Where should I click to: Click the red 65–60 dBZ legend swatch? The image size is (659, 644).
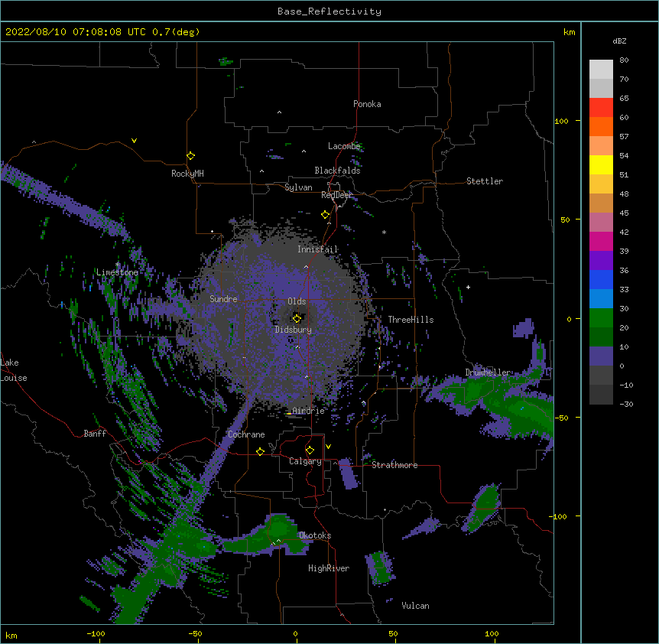coord(601,108)
